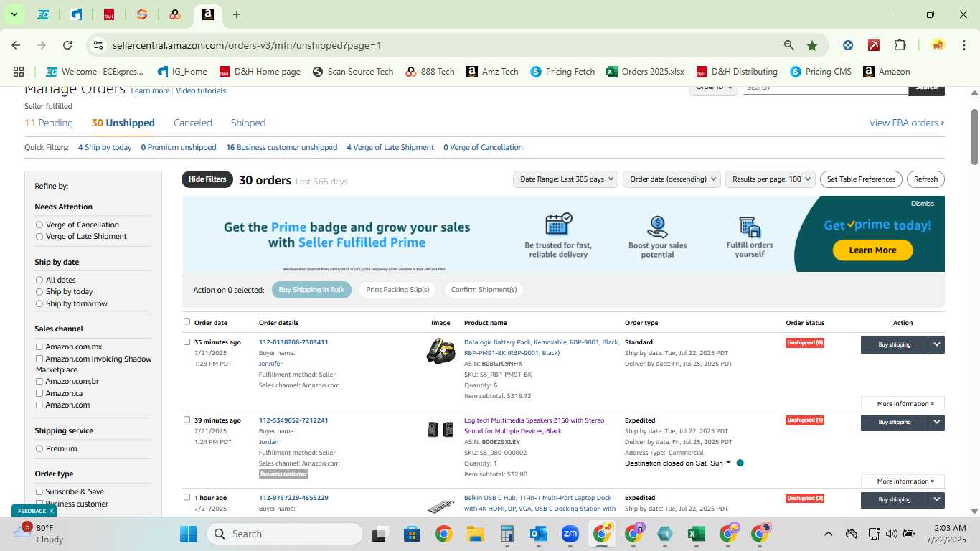Screen dimensions: 980x551
Task: Switch to the Shipped tab
Action: pos(248,123)
